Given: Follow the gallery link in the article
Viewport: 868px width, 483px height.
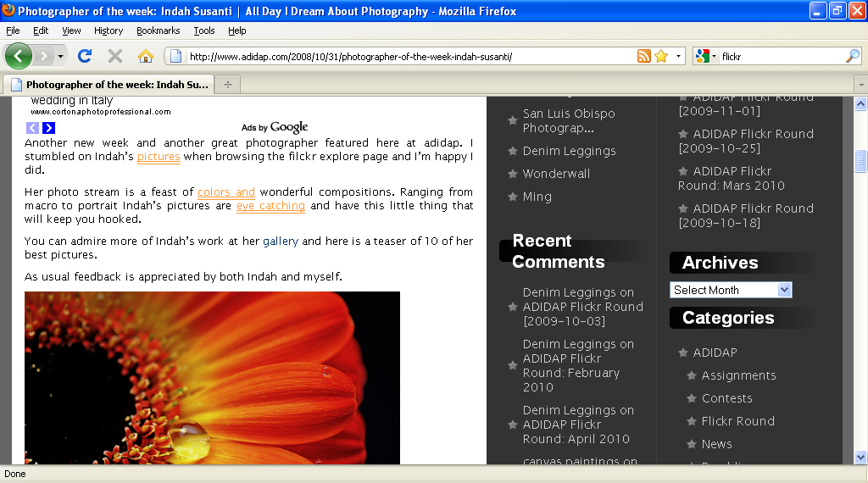Looking at the screenshot, I should tap(280, 241).
